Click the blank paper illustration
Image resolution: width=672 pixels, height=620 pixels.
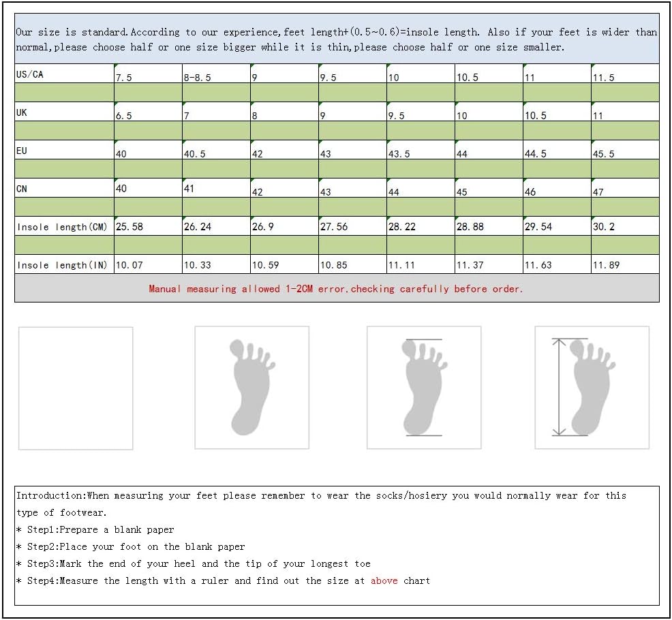[76, 388]
